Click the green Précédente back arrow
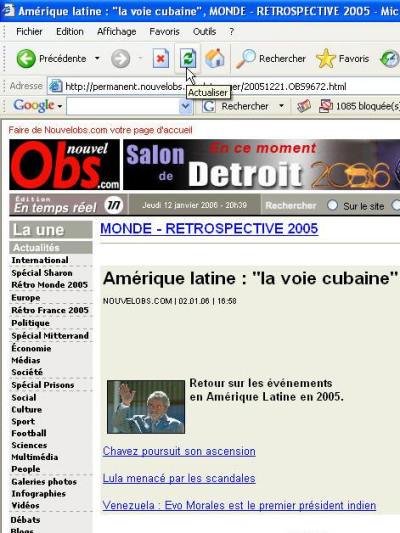Image resolution: width=400 pixels, height=533 pixels. [26, 58]
